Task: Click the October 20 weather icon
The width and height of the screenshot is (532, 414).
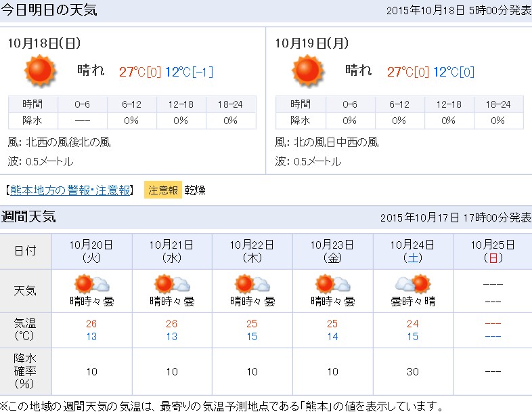Action: pyautogui.click(x=91, y=283)
